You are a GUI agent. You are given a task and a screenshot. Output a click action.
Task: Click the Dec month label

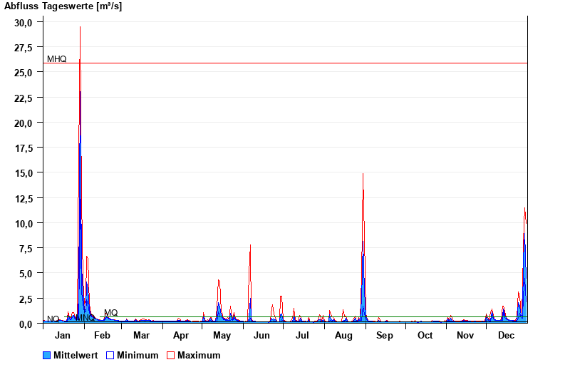(x=506, y=335)
